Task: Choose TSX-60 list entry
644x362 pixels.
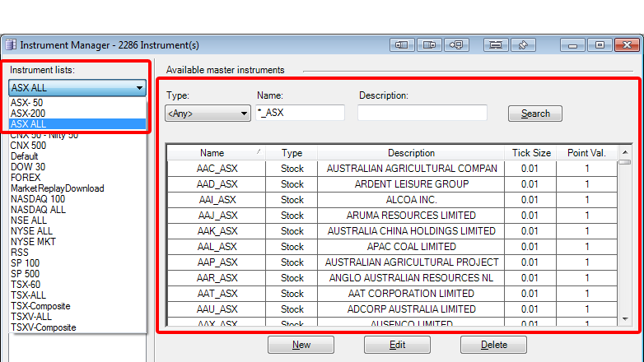Action: pos(77,285)
